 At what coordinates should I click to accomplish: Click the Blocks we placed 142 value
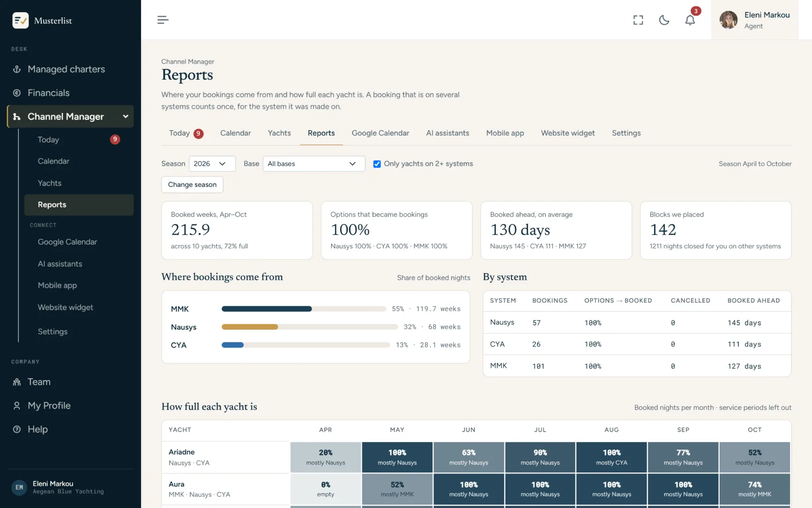[x=663, y=230]
